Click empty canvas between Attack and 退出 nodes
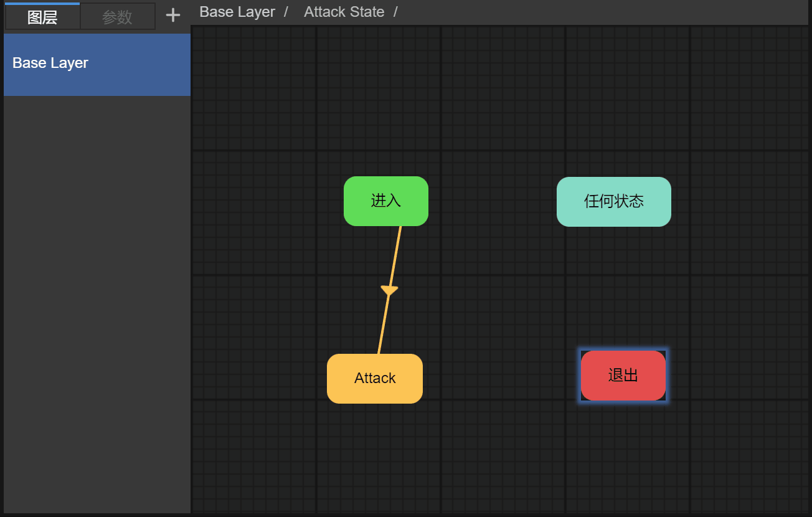 point(501,377)
